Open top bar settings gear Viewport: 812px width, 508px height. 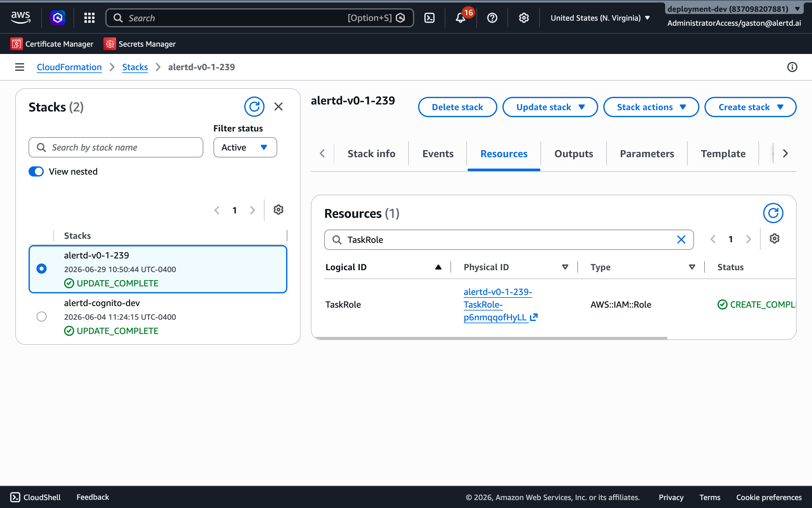pyautogui.click(x=524, y=18)
